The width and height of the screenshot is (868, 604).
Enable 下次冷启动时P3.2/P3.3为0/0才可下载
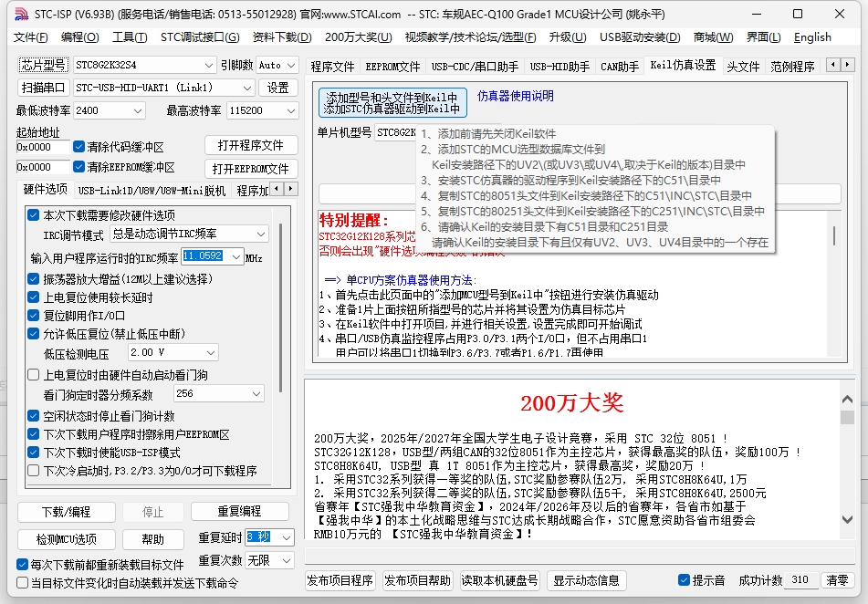point(34,471)
